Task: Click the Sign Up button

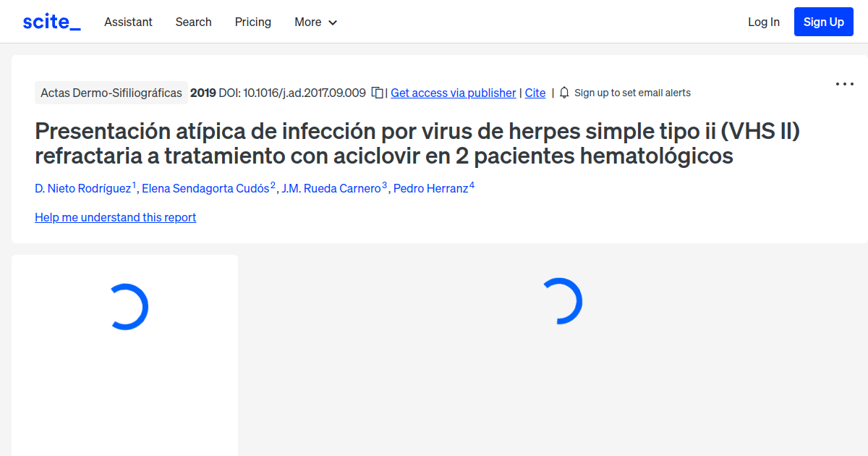Action: coord(823,22)
